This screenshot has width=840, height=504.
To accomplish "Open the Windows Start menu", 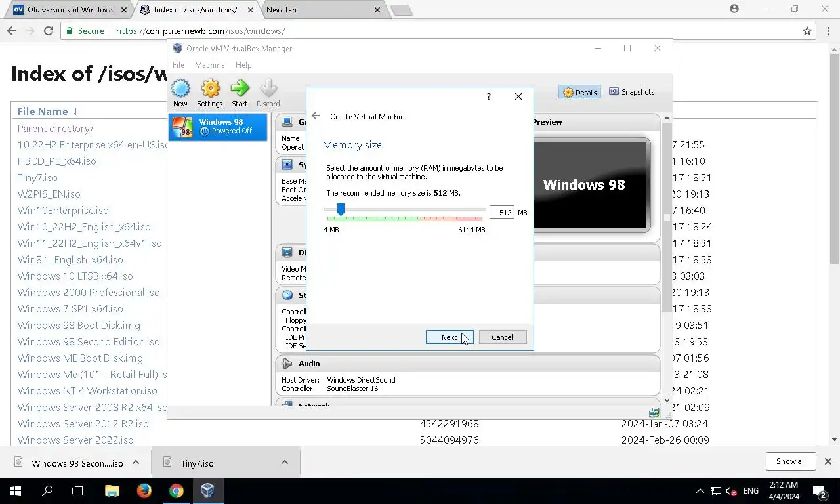I will pyautogui.click(x=16, y=491).
